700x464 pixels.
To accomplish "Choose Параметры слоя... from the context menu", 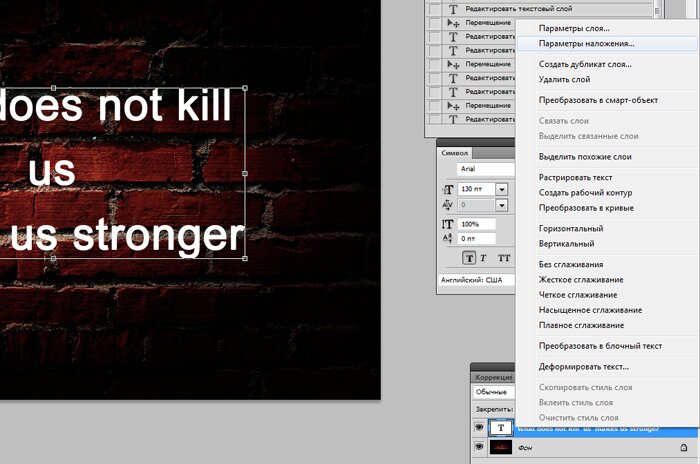I will (x=574, y=28).
